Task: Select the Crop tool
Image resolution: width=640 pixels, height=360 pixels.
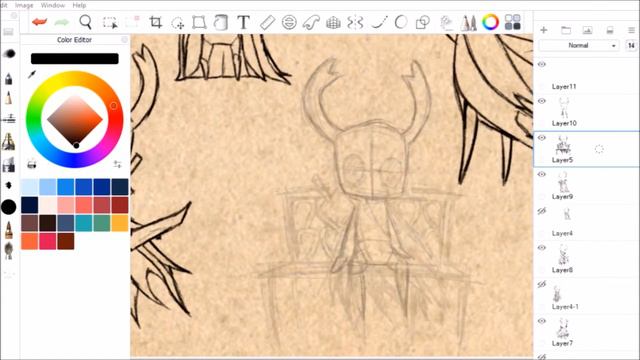Action: coord(156,22)
